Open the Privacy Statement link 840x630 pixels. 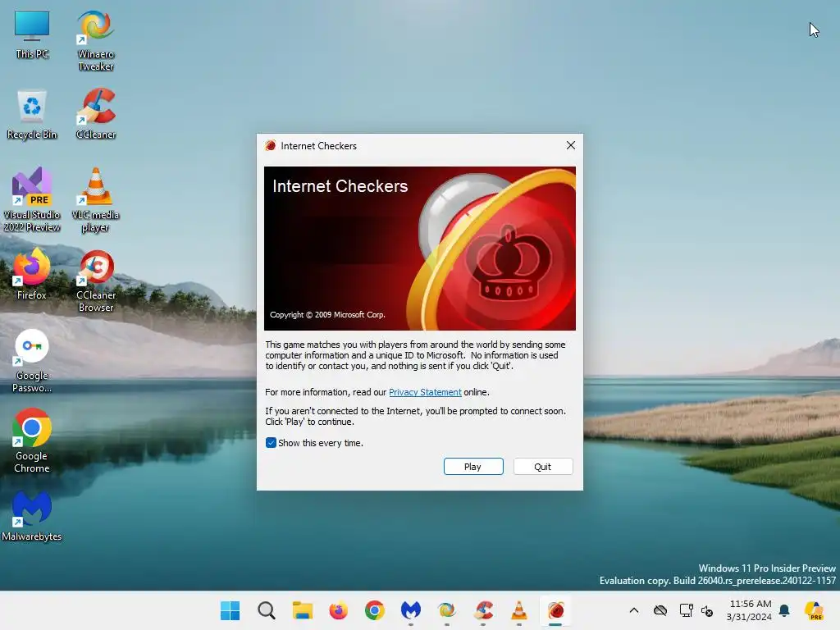[x=425, y=391]
